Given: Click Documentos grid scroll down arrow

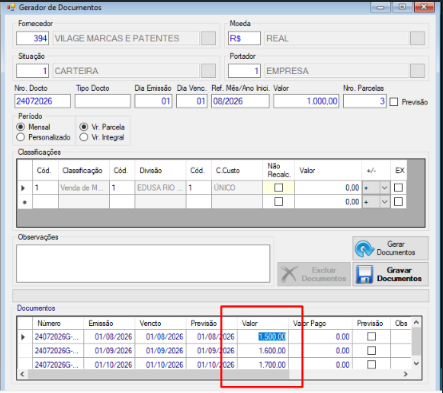Looking at the screenshot, I should [x=416, y=364].
